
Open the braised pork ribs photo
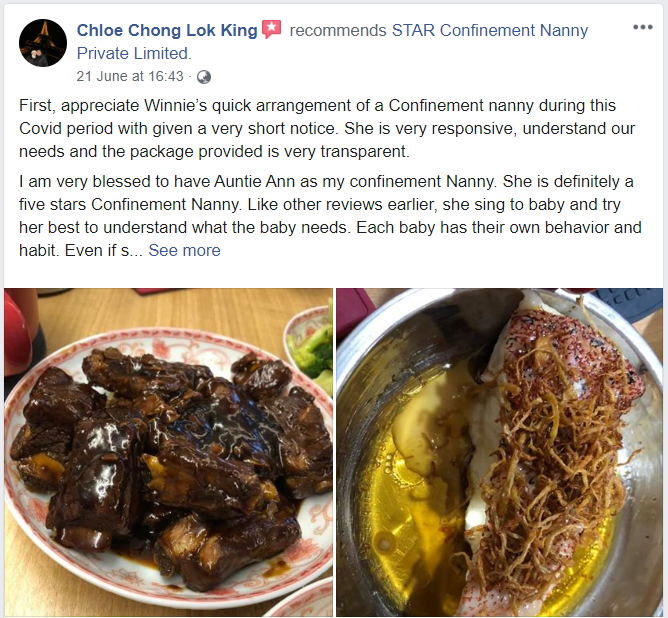tap(168, 452)
